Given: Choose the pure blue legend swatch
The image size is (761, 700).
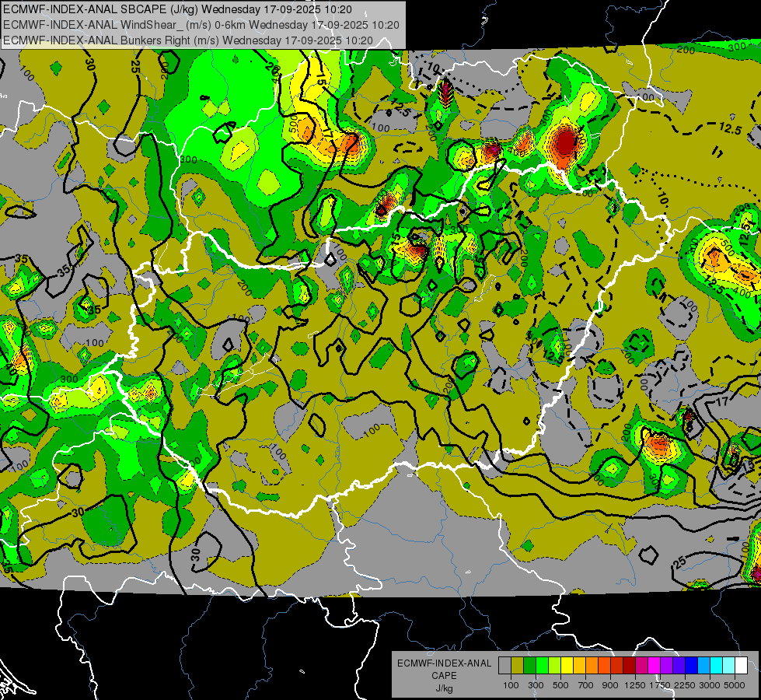Looking at the screenshot, I should tap(691, 666).
